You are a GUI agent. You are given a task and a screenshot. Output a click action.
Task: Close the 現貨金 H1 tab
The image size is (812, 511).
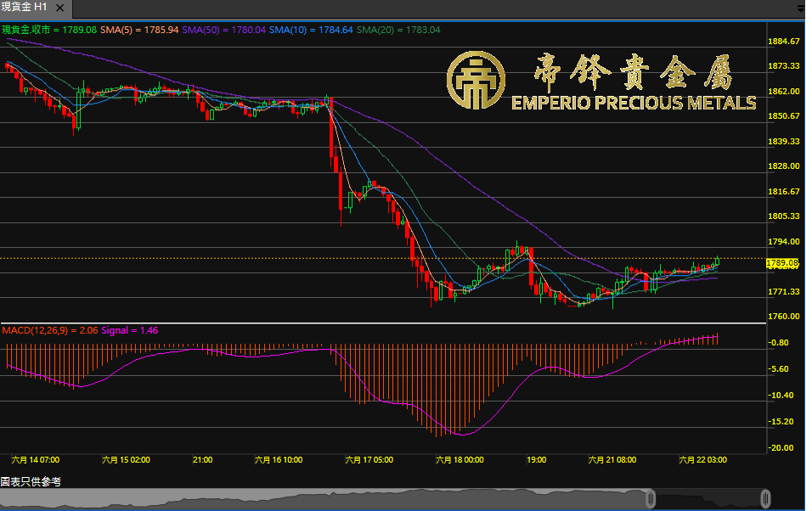pyautogui.click(x=59, y=7)
